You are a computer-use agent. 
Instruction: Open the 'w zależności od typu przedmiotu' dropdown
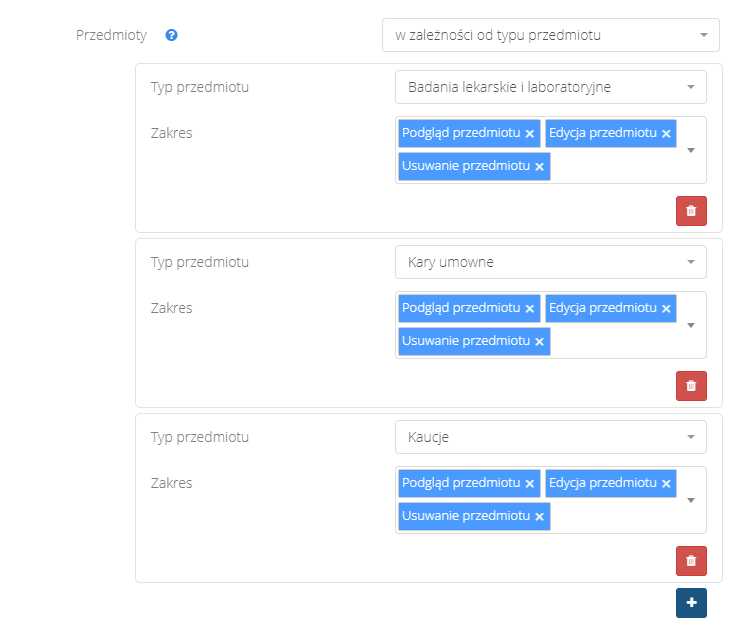coord(550,35)
